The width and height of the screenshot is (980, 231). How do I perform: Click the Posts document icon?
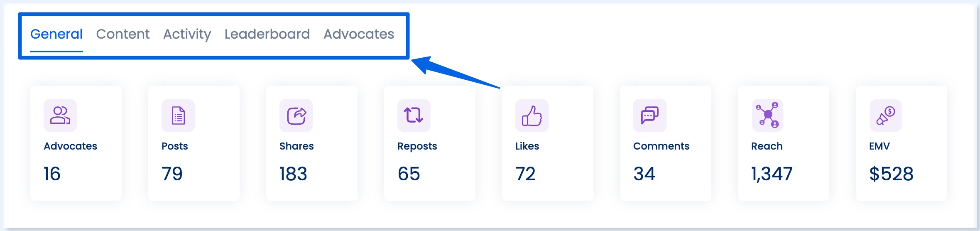tap(178, 115)
